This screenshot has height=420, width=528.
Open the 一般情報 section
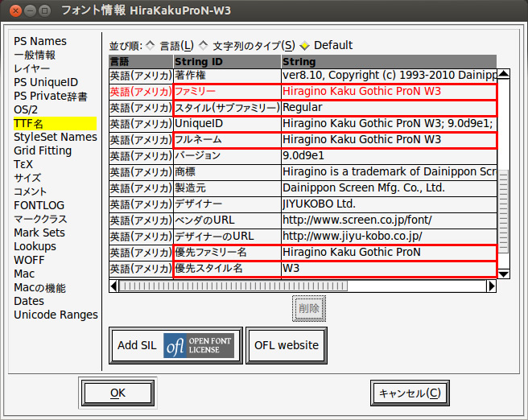pos(35,55)
